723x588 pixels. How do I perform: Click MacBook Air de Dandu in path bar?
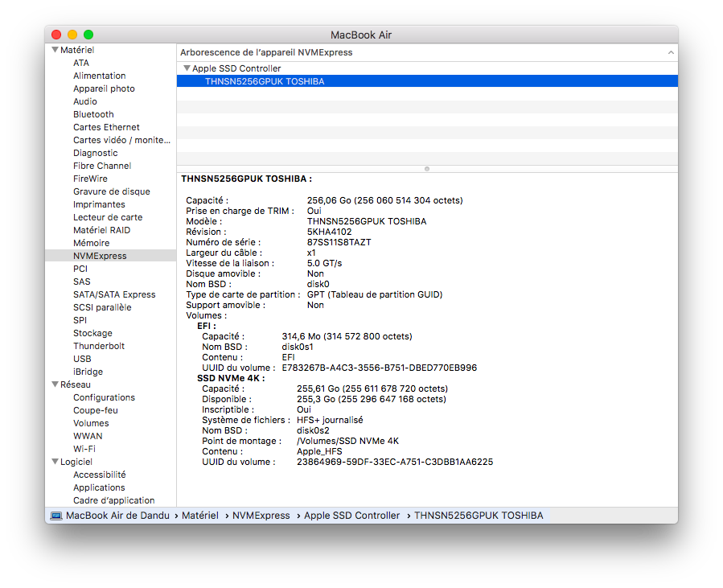117,516
